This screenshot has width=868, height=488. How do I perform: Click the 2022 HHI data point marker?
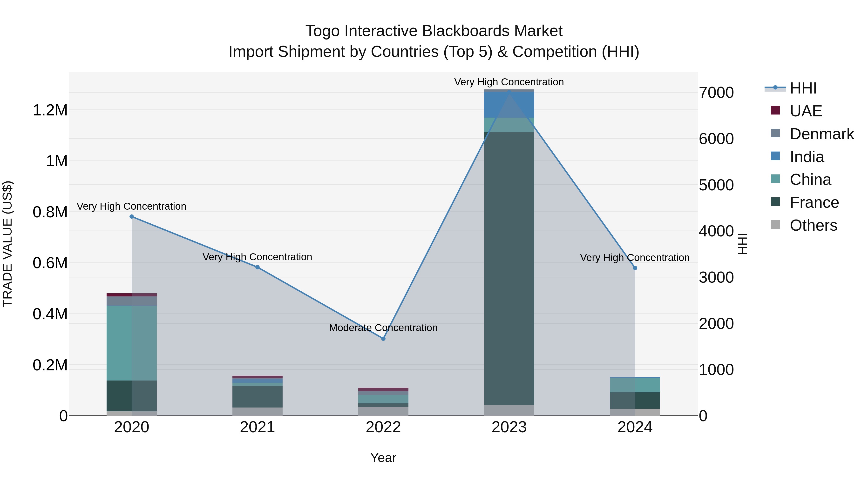383,339
